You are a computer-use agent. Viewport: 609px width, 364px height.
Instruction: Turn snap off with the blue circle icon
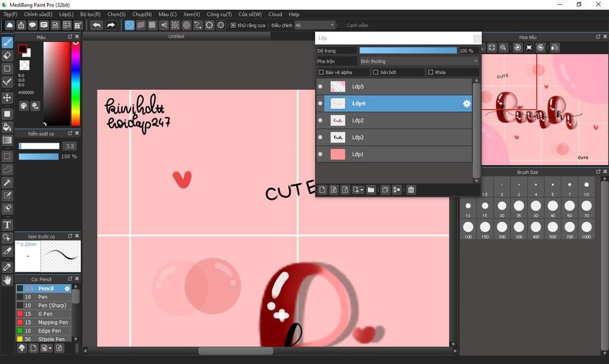129,25
